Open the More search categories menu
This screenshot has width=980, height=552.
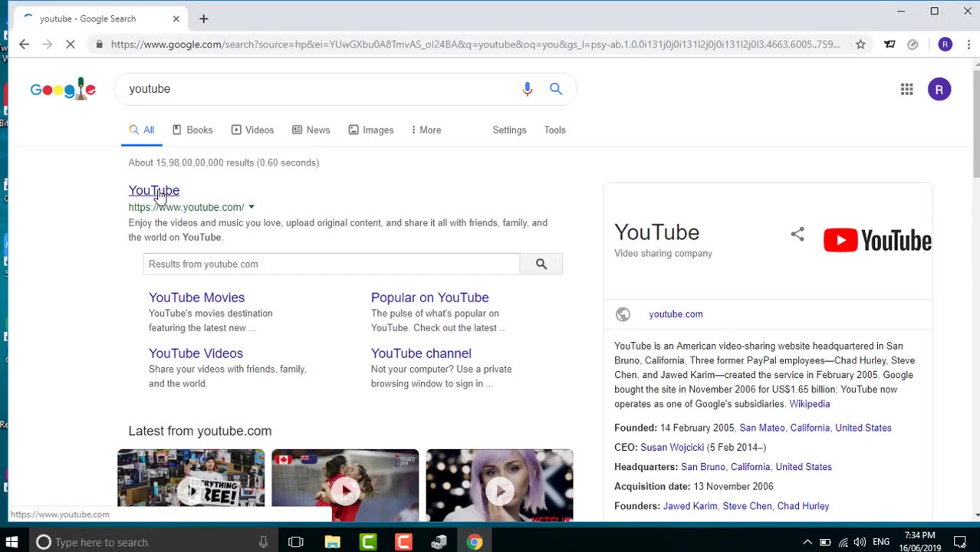pos(426,130)
